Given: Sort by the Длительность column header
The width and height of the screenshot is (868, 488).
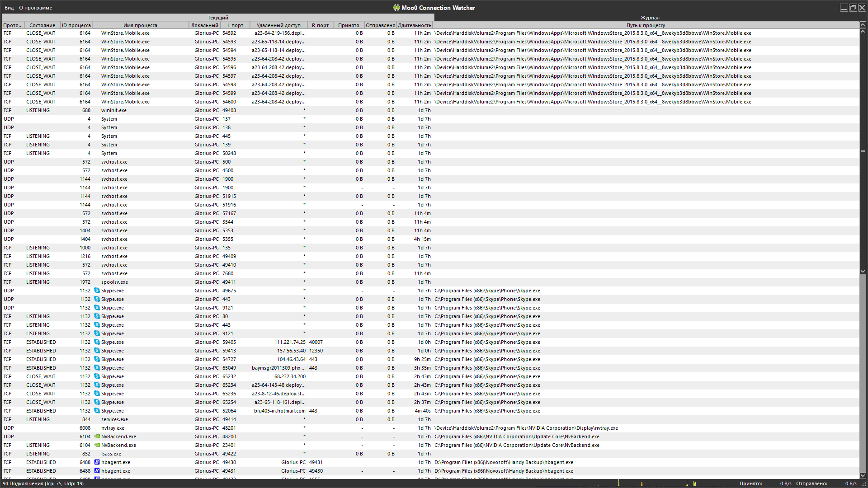Looking at the screenshot, I should pyautogui.click(x=414, y=25).
